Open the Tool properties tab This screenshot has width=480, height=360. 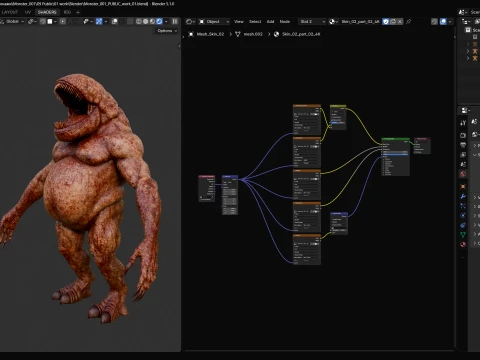coord(463,123)
